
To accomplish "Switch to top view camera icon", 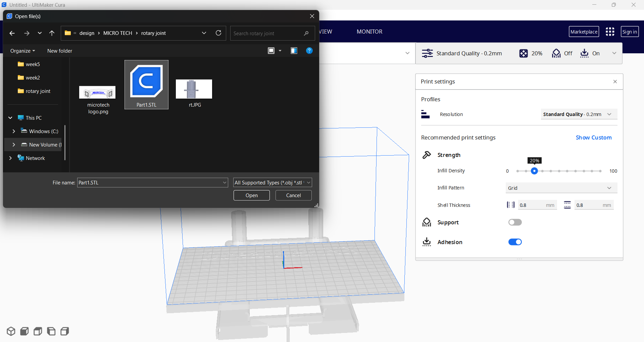I will point(38,331).
